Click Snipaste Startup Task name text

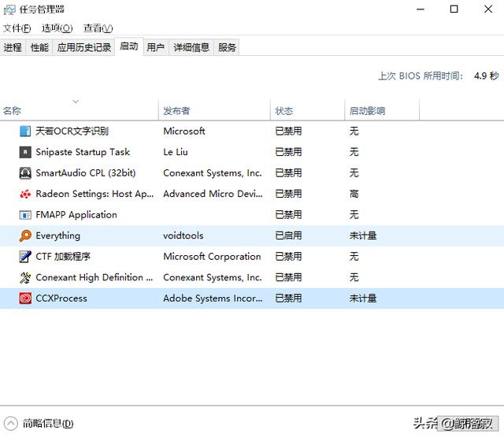tap(83, 152)
